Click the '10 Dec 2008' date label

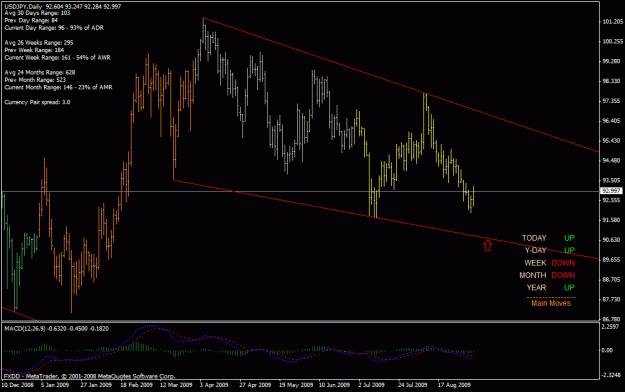pos(18,385)
